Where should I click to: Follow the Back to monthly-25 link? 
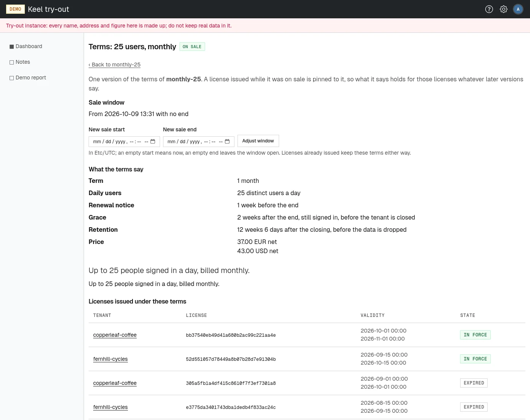[x=115, y=65]
